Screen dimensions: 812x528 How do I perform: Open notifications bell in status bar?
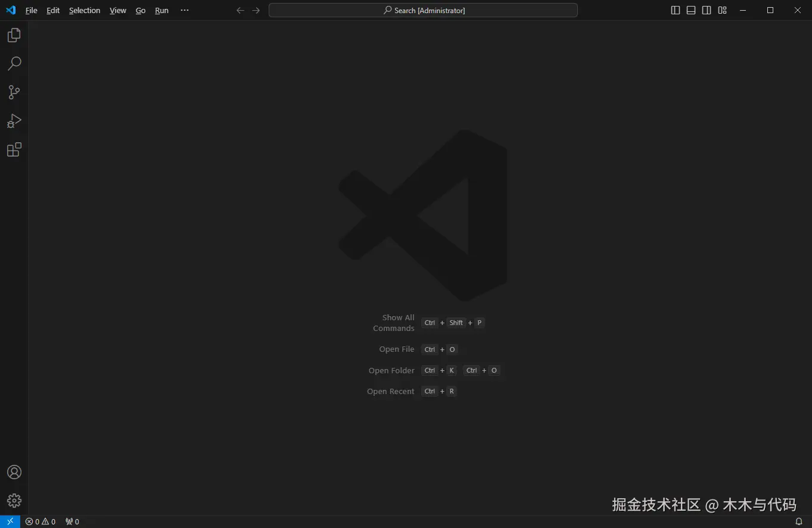click(x=799, y=521)
